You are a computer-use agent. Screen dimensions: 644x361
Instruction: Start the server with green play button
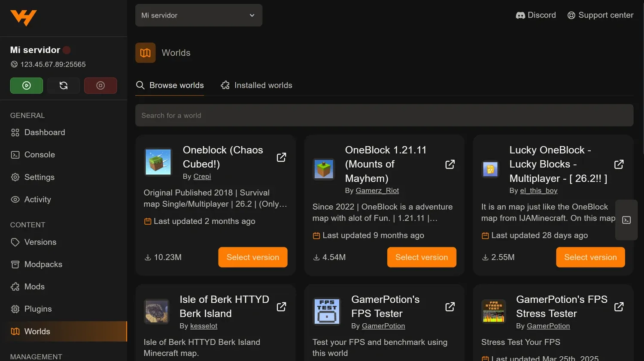[27, 85]
